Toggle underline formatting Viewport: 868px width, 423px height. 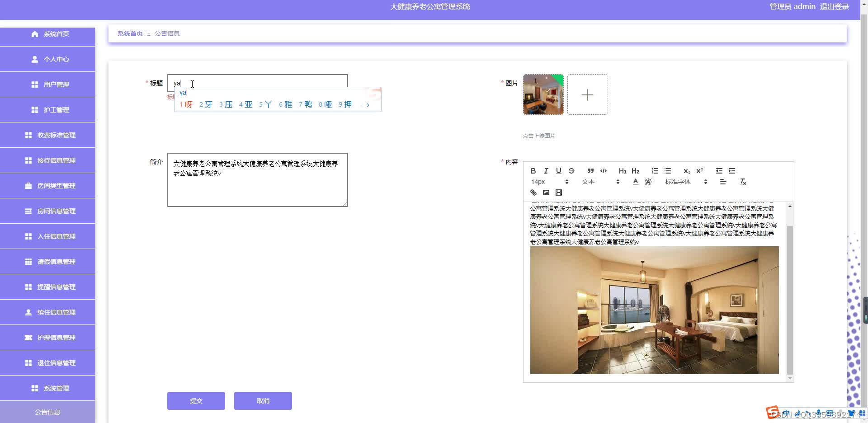pyautogui.click(x=558, y=171)
